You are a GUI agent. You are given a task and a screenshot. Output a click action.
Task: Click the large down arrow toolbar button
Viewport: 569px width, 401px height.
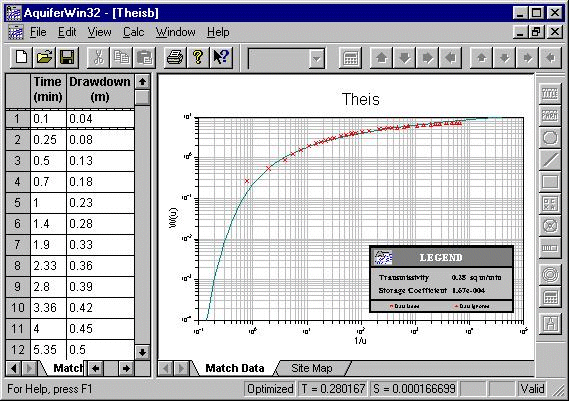tap(404, 57)
